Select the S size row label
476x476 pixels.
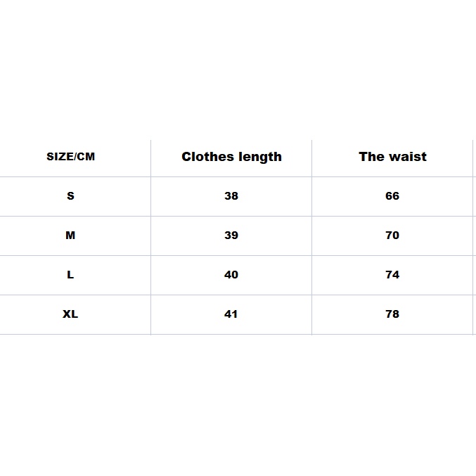point(70,195)
